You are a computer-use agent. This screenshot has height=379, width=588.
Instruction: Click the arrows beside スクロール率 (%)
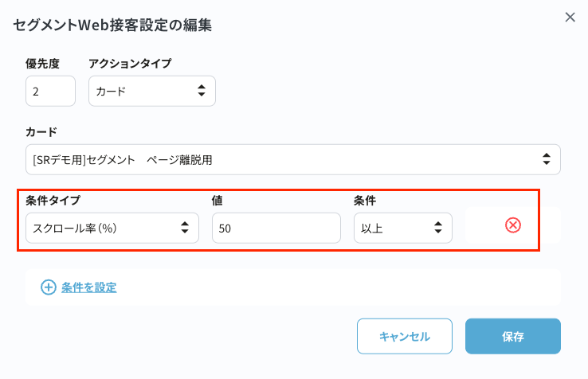pos(184,228)
